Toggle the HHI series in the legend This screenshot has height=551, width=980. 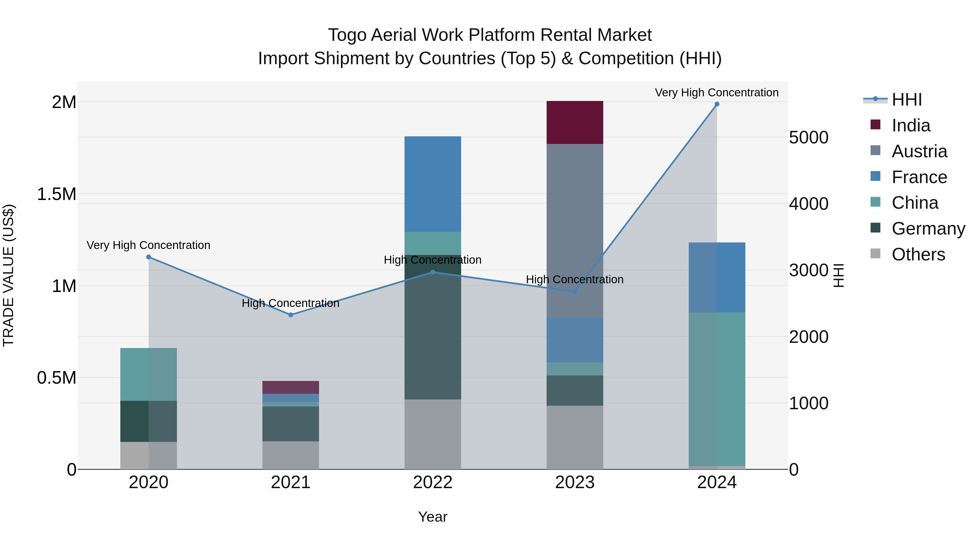click(893, 100)
